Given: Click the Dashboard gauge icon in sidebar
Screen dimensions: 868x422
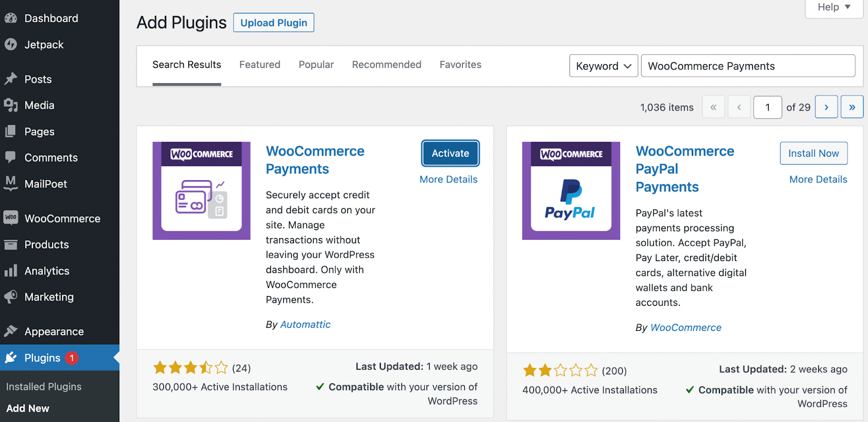Looking at the screenshot, I should (x=11, y=18).
